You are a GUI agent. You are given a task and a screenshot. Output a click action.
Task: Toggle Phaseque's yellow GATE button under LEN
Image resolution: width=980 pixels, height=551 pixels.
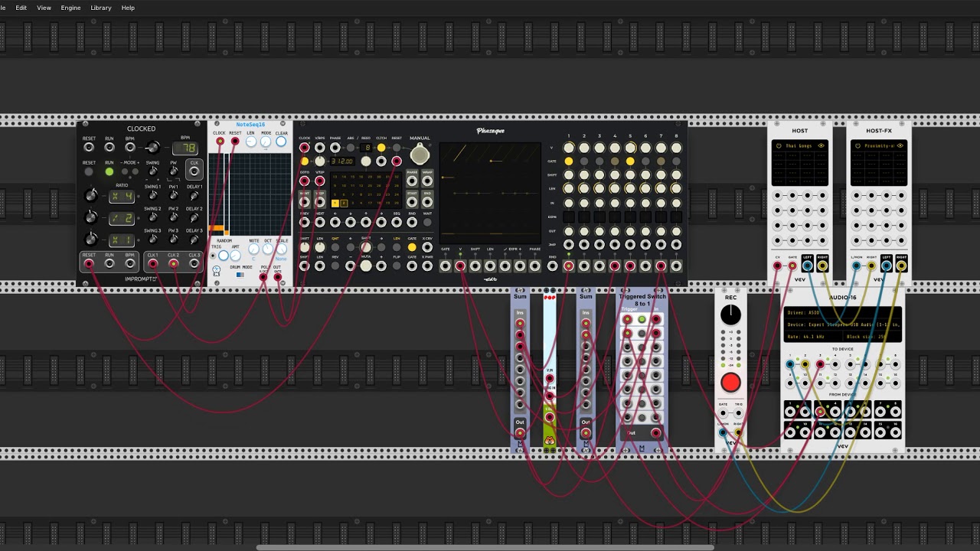(x=412, y=247)
